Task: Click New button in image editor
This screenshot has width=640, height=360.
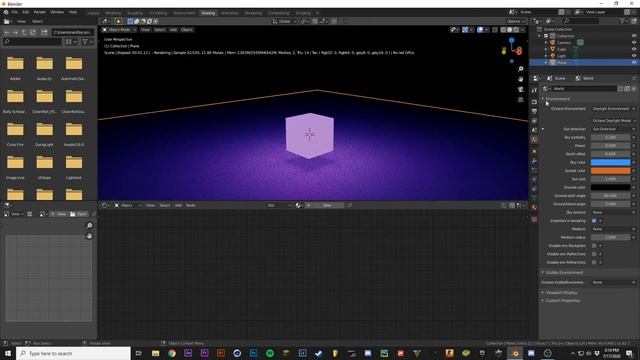Action: (x=58, y=214)
